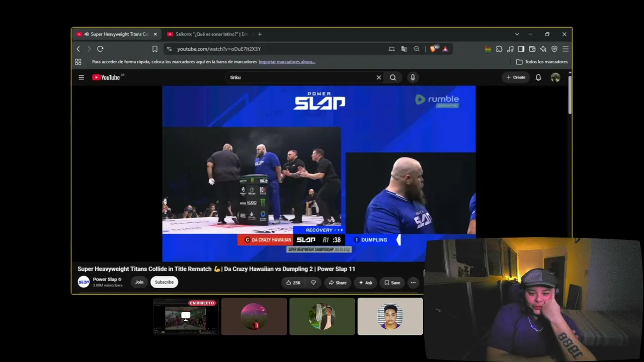Viewport: 644px width, 362px height.
Task: Open the more actions three-dot menu
Action: [413, 283]
